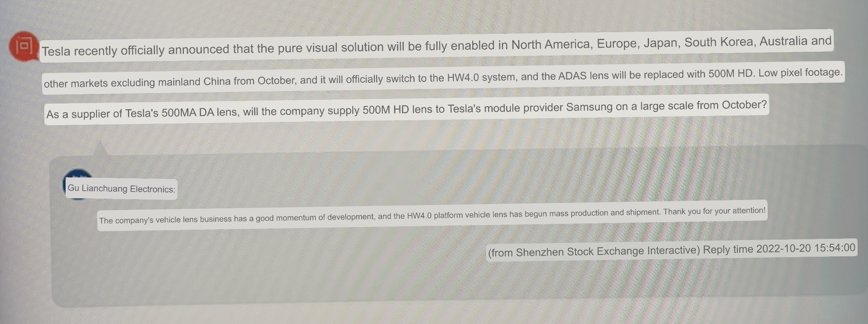Click the blue company avatar icon
This screenshot has width=868, height=324.
tap(78, 184)
